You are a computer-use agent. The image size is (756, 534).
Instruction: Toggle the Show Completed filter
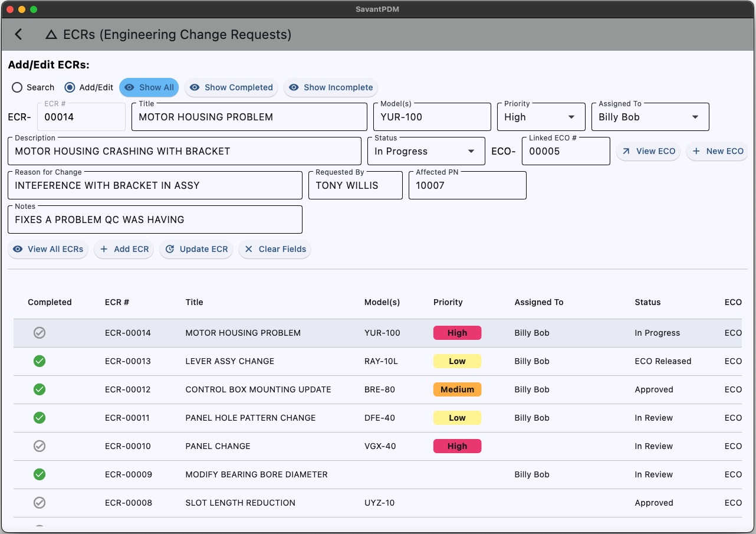pos(231,87)
